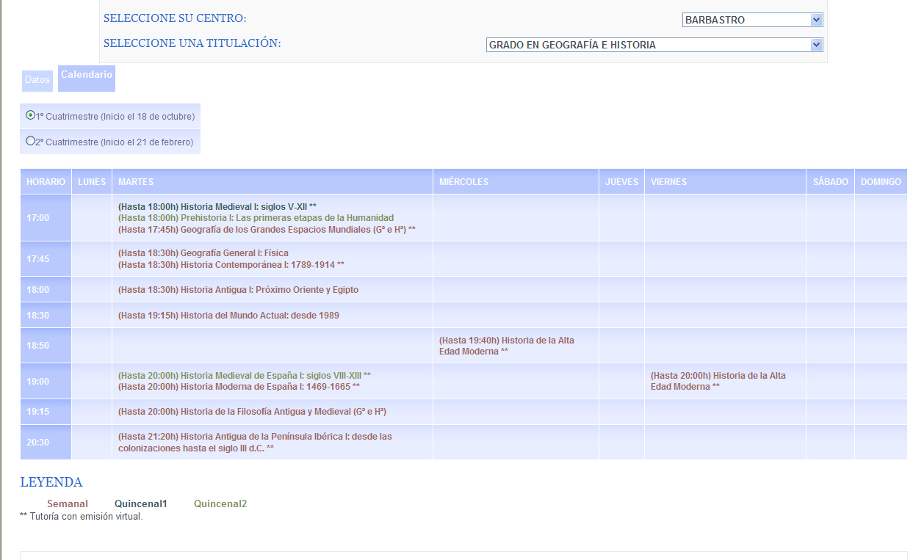The height and width of the screenshot is (560, 924).
Task: Open Friday's Historia de la Alta Edad Moderna
Action: pyautogui.click(x=718, y=381)
